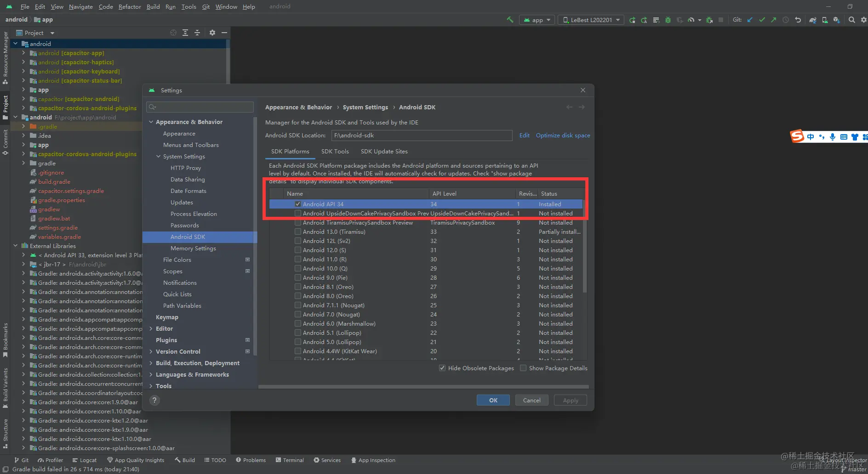Enable Show Package Details checkbox
Screen dimensions: 868x474
[x=523, y=368]
